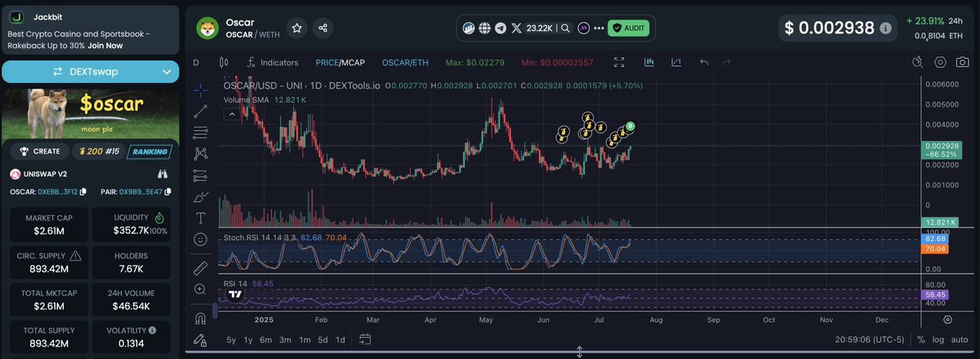Share the Oscar pair via share icon
This screenshot has width=980, height=359.
click(324, 28)
